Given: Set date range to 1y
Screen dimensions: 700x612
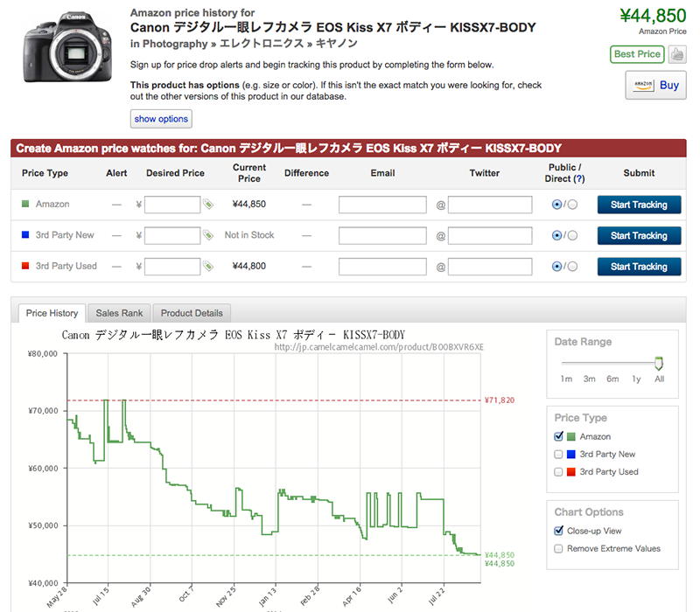Looking at the screenshot, I should pos(636,379).
